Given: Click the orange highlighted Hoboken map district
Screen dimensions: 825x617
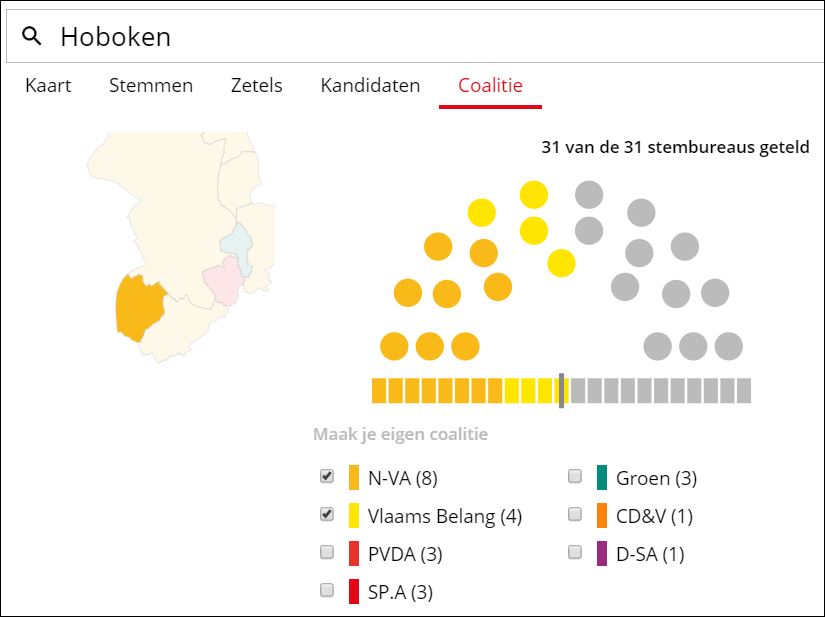Looking at the screenshot, I should coord(140,306).
